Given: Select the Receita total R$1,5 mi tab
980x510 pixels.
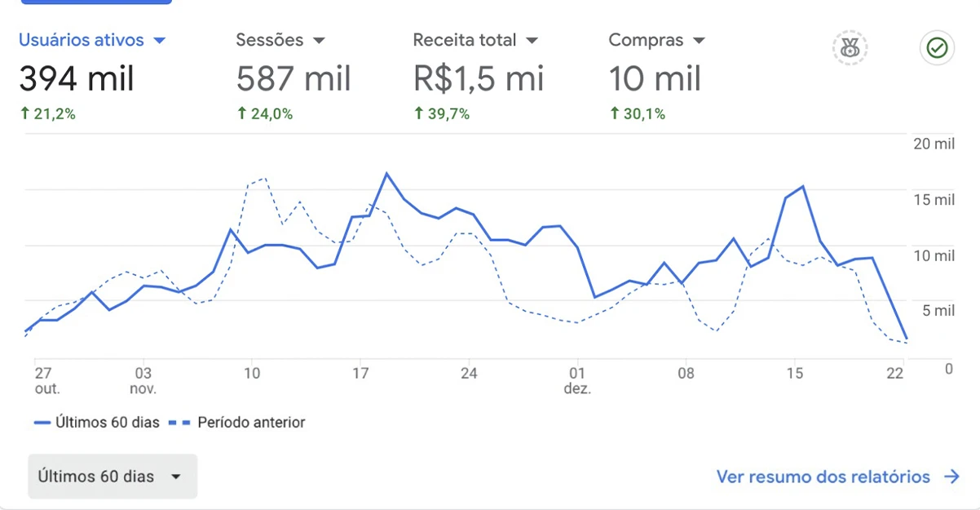Looking at the screenshot, I should 478,79.
